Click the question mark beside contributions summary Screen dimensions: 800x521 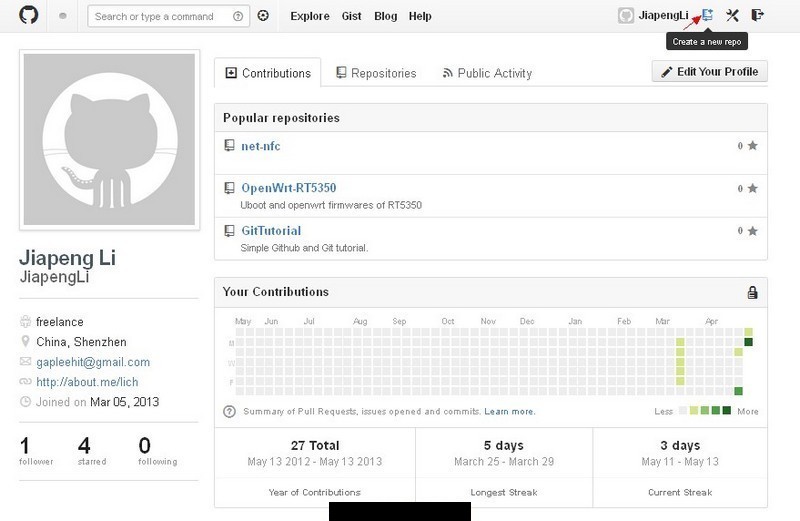(230, 411)
